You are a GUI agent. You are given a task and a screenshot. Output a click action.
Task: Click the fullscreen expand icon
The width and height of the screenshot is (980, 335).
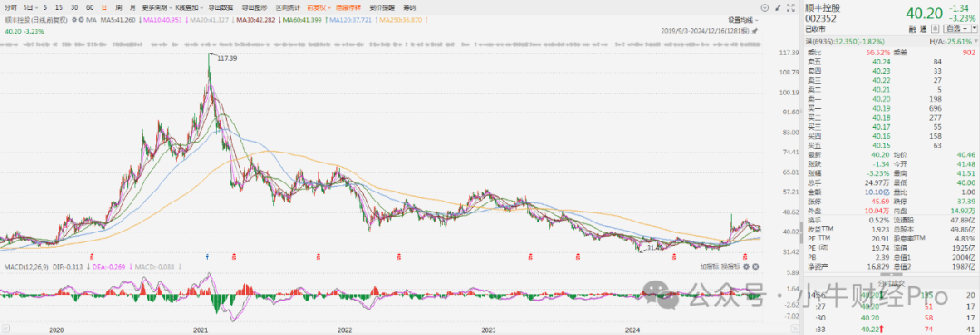790,7
